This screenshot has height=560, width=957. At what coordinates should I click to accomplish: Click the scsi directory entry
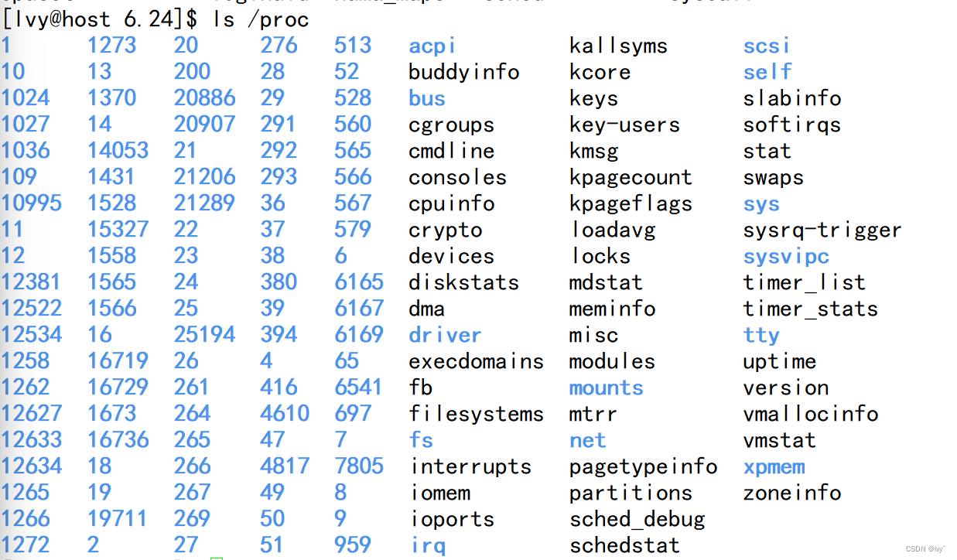click(x=766, y=46)
